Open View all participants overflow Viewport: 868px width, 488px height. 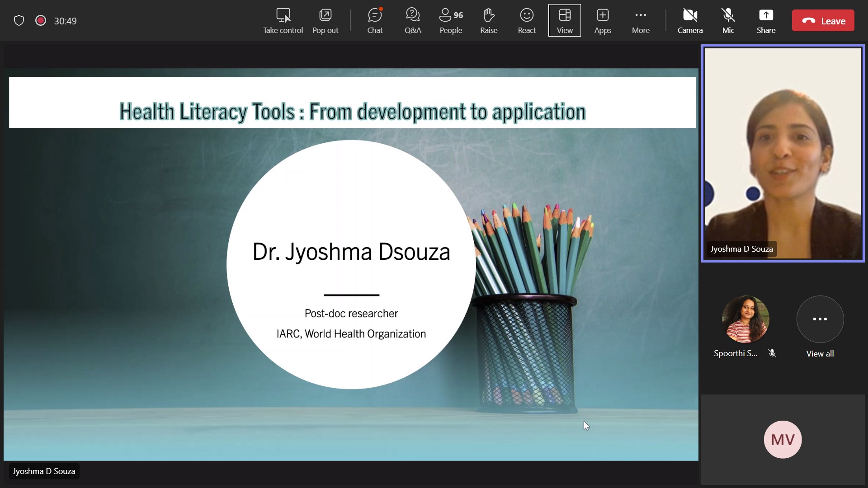point(820,320)
